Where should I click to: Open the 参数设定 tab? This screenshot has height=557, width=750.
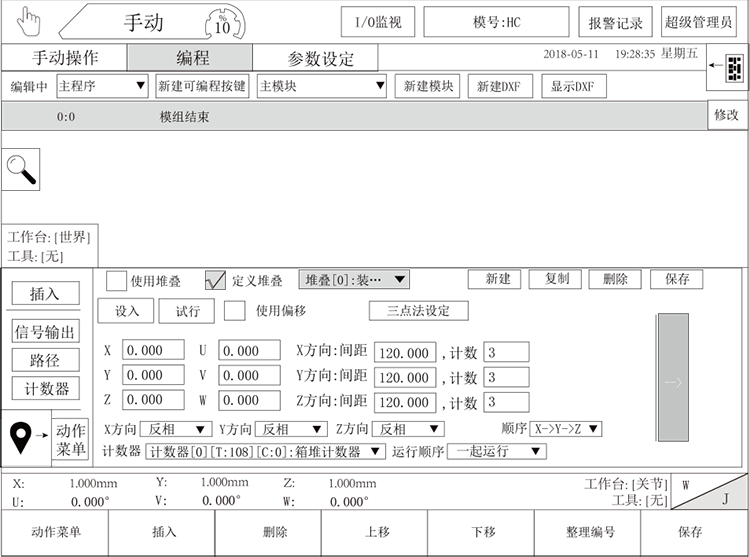[x=320, y=58]
